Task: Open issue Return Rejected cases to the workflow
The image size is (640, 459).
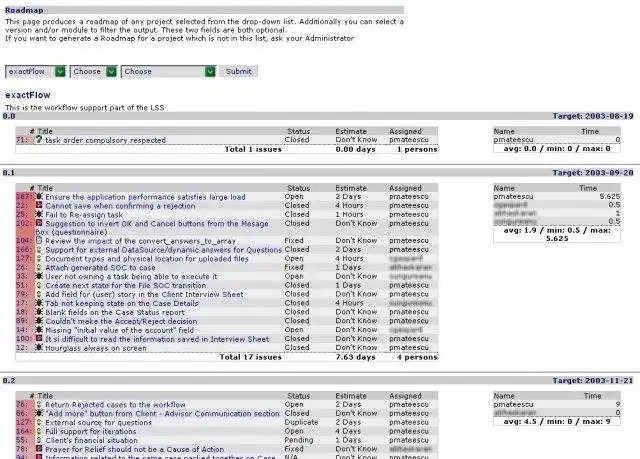Action: click(115, 405)
